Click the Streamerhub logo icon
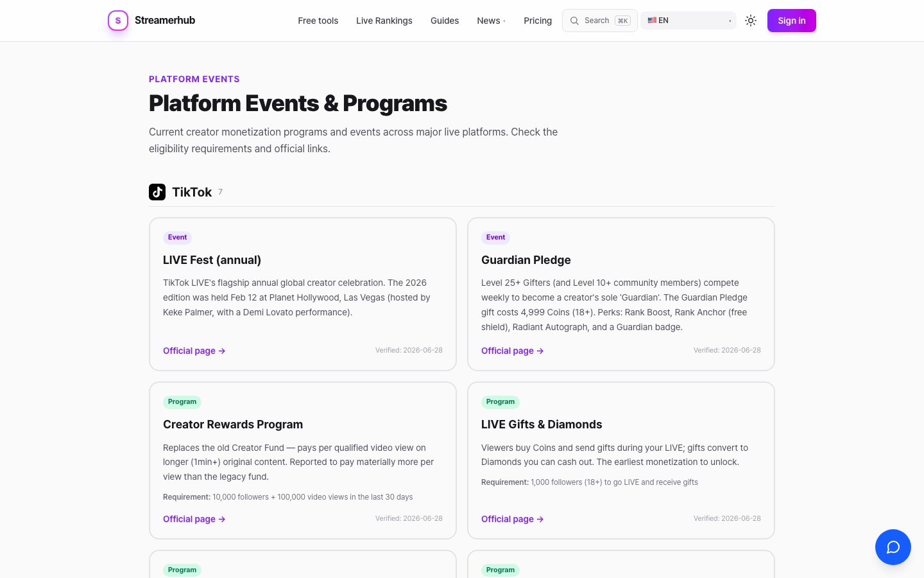This screenshot has height=578, width=924. tap(118, 21)
